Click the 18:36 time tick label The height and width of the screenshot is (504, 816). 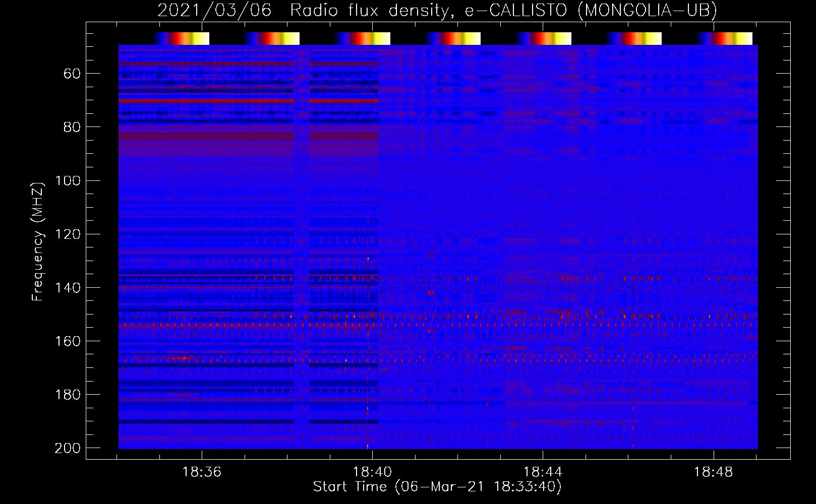202,472
